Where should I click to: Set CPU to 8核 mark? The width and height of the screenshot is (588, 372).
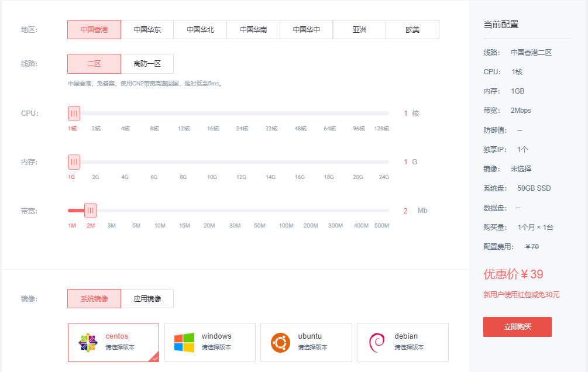pyautogui.click(x=154, y=129)
